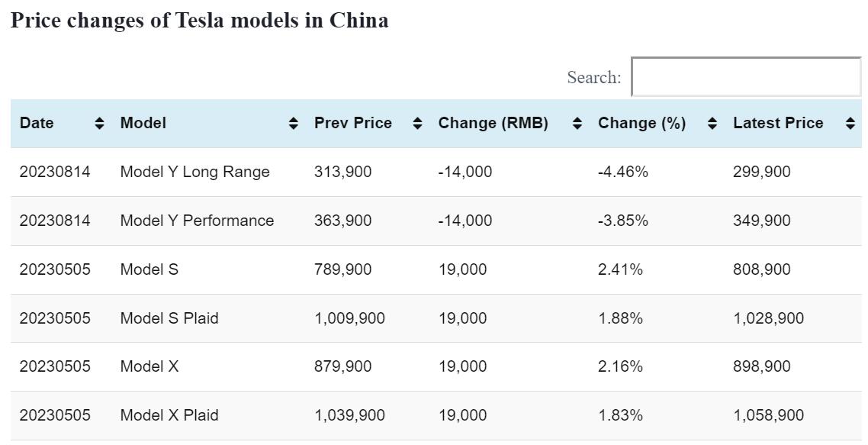Sort by Prev Price using arrow icon
868x445 pixels.
point(417,124)
